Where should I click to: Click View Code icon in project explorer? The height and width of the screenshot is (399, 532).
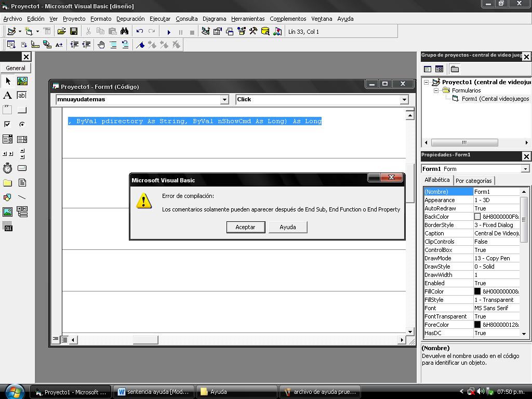[x=428, y=69]
